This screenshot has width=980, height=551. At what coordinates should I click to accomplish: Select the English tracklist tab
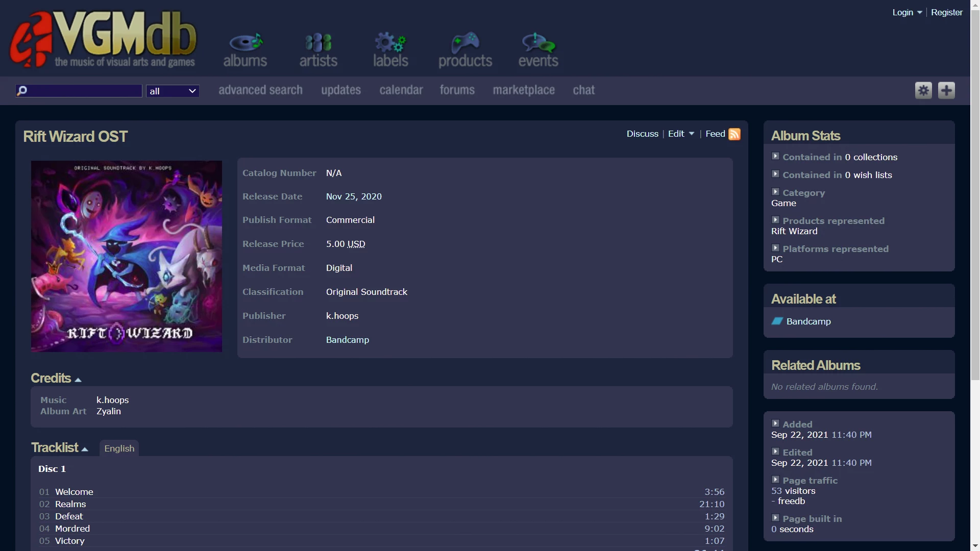coord(119,448)
